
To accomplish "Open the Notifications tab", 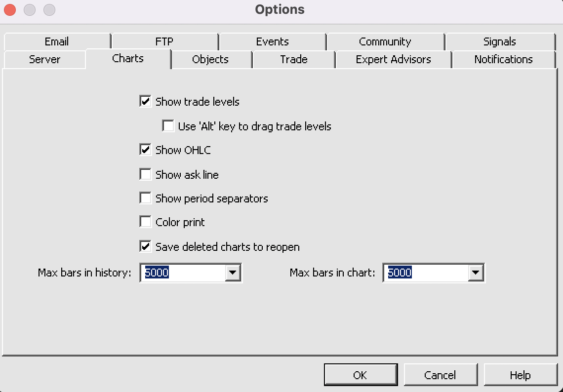I will 503,60.
